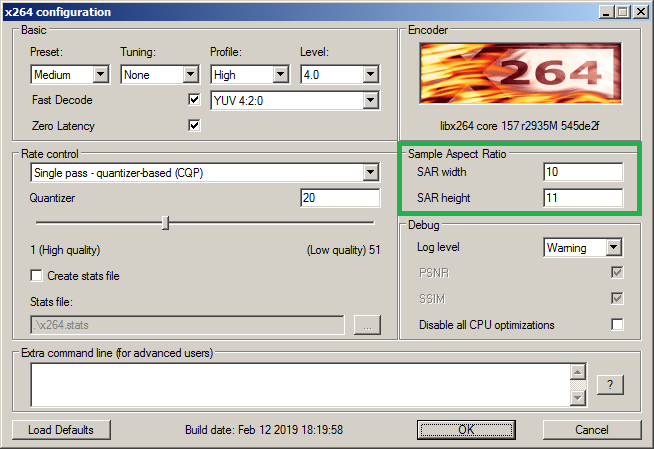Confirm settings with the OK button
Screen dimensions: 654x449
point(466,430)
